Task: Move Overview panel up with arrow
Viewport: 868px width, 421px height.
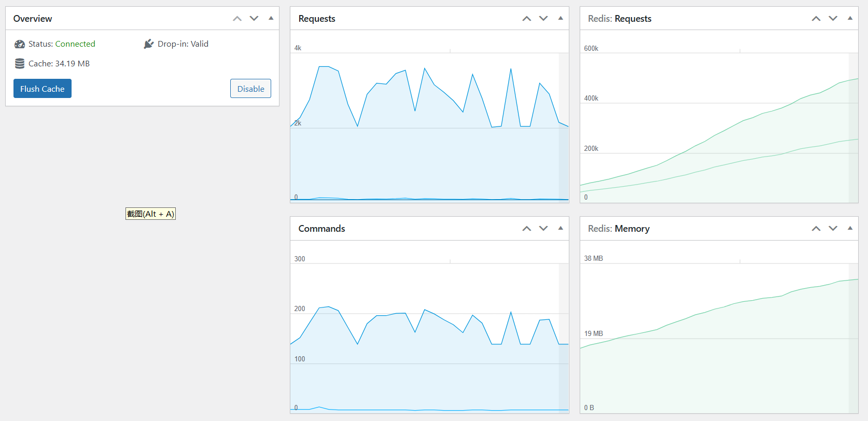Action: 237,19
